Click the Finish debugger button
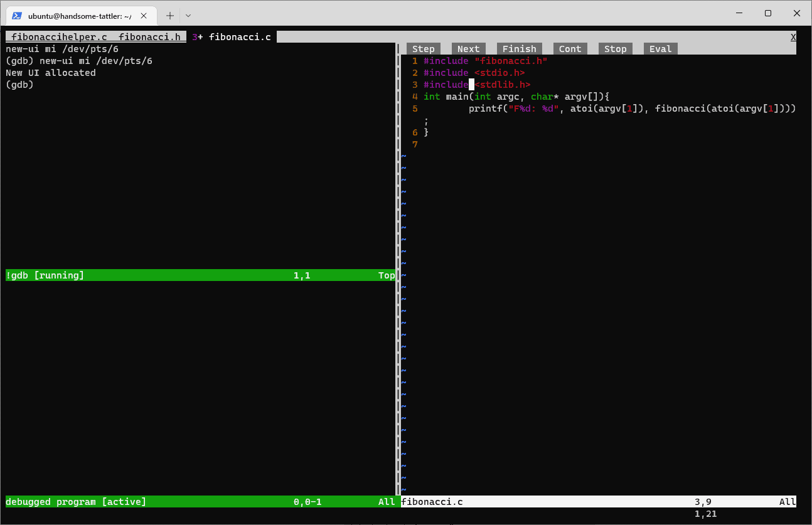This screenshot has width=812, height=525. tap(519, 48)
